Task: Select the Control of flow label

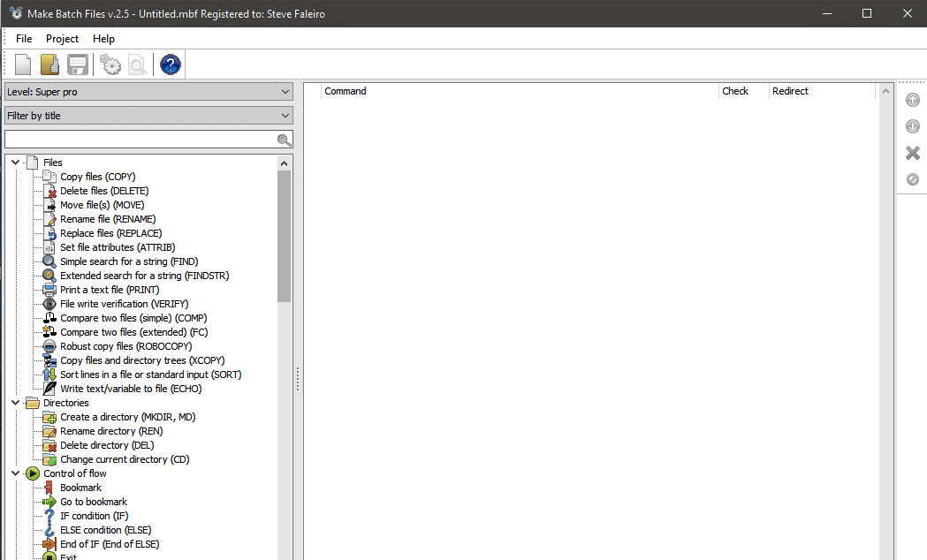Action: pos(74,473)
